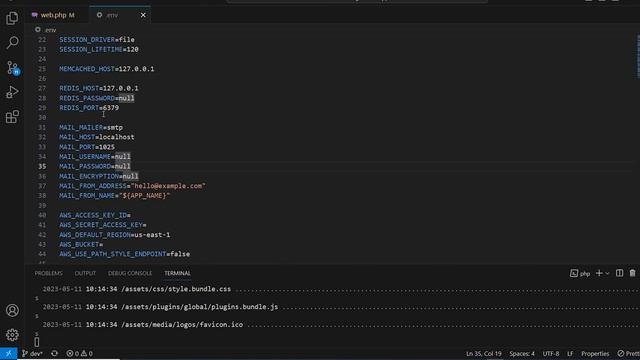Click the php terminal profile label
The height and width of the screenshot is (360, 640).
[x=580, y=273]
